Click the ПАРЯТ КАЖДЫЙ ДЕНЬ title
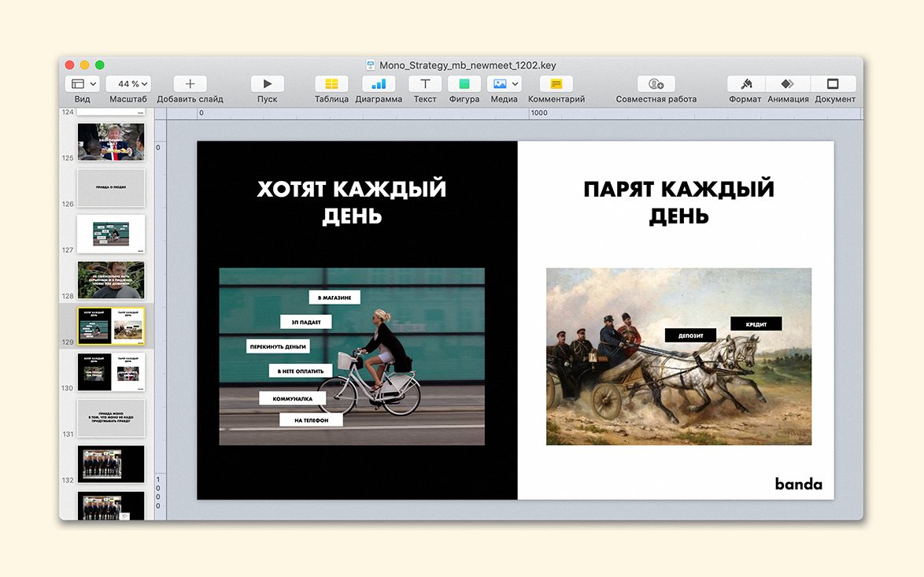This screenshot has height=577, width=924. click(x=679, y=202)
